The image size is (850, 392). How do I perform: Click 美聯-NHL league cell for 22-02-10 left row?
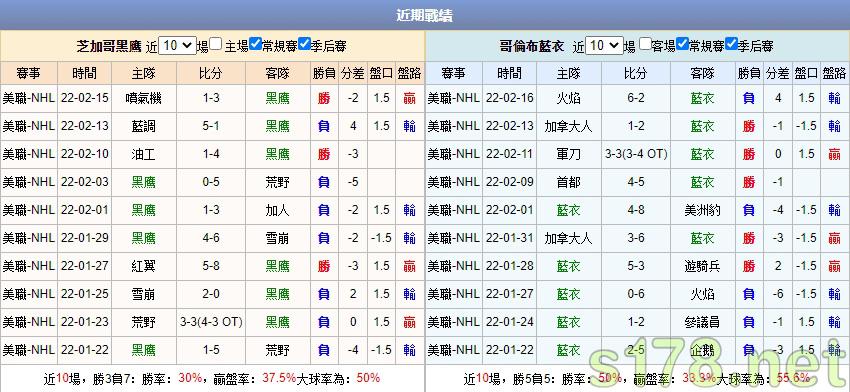click(x=29, y=154)
